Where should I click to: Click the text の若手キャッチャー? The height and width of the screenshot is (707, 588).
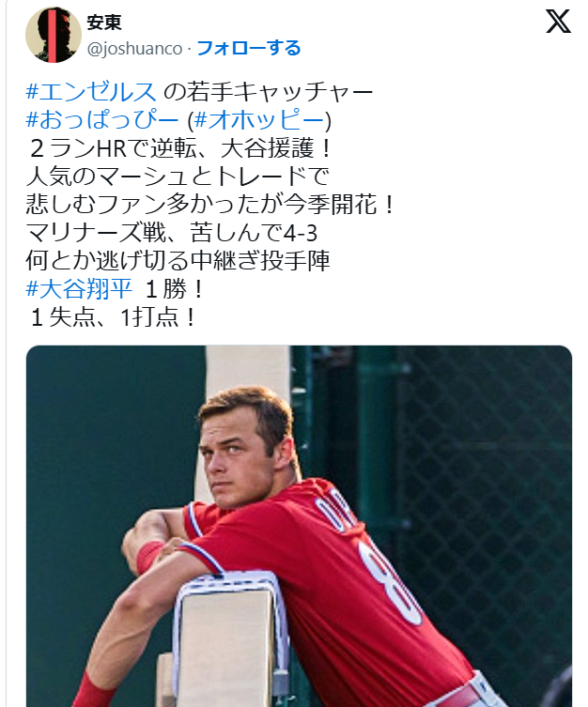[x=269, y=91]
